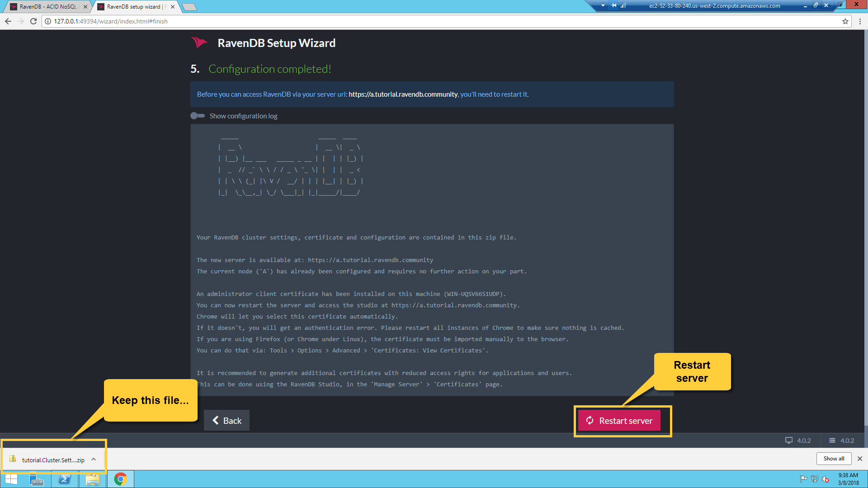868x488 pixels.
Task: Click browser forward arrow
Action: (x=21, y=21)
